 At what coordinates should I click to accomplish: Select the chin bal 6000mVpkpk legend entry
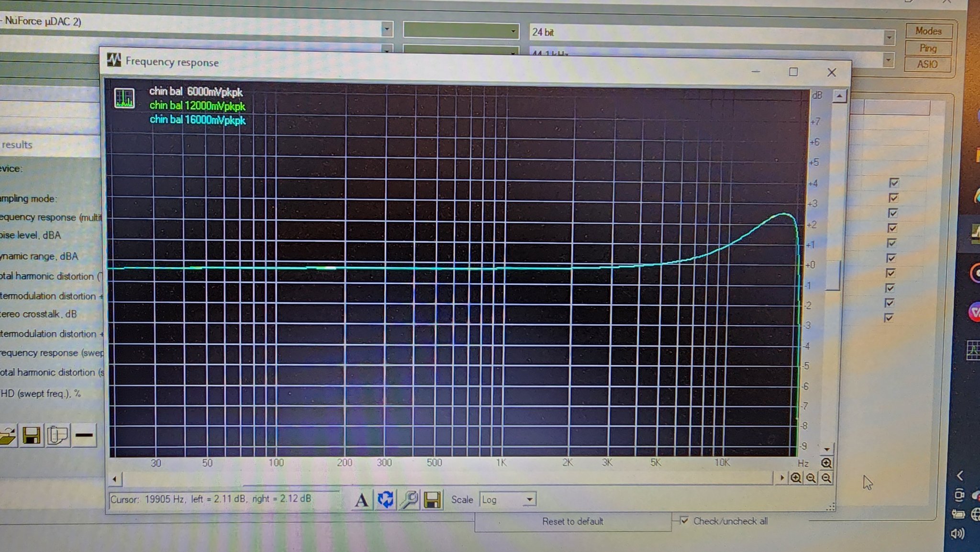(196, 91)
